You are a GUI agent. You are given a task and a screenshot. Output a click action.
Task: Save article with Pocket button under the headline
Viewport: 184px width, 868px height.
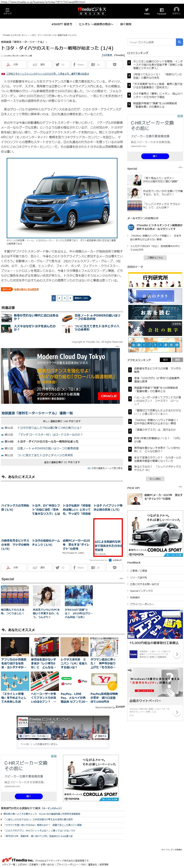tap(114, 64)
